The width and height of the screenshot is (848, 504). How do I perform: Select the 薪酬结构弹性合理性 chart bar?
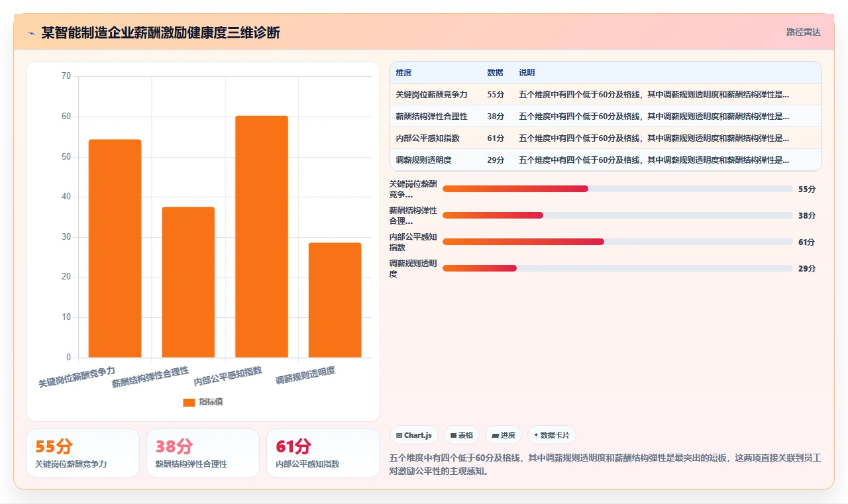point(188,282)
